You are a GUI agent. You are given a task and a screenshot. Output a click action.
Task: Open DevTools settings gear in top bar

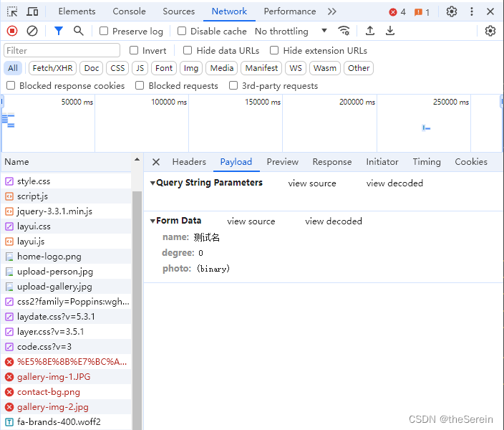point(452,12)
